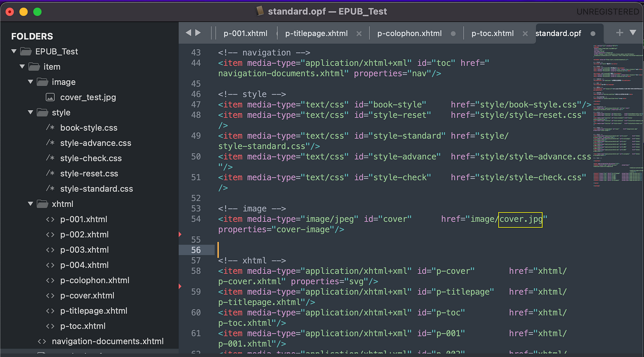Click markup icon beside p-004.xhtml
Screen dimensions: 644x357
click(50, 266)
